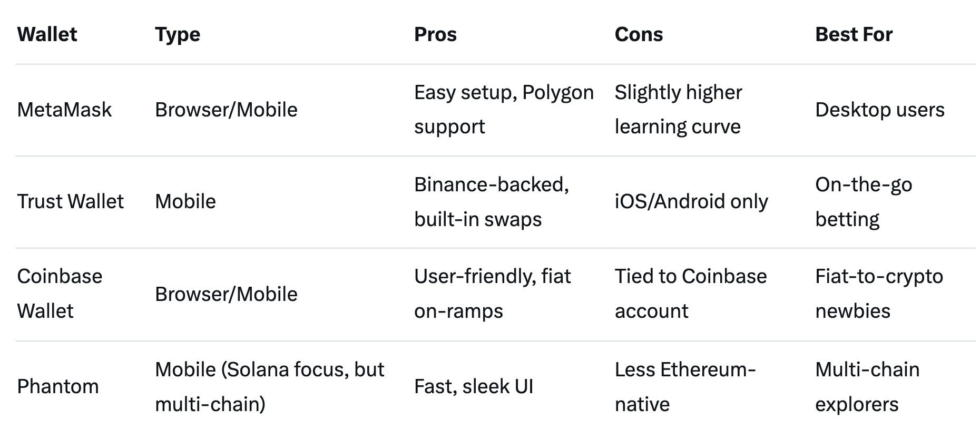Click the Wallet column header

coord(47,35)
